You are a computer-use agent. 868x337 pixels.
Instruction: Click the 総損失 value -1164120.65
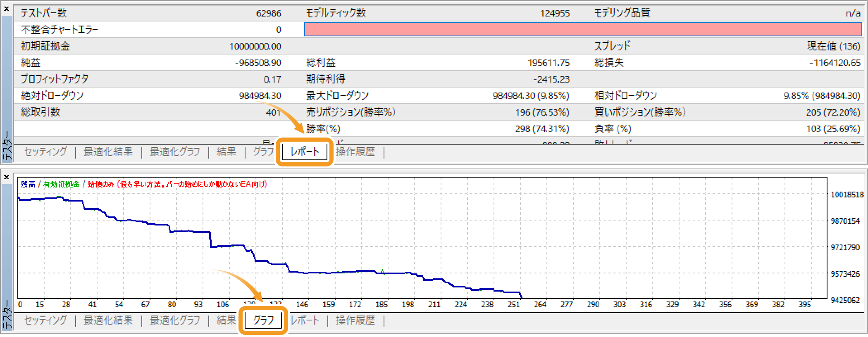(835, 63)
